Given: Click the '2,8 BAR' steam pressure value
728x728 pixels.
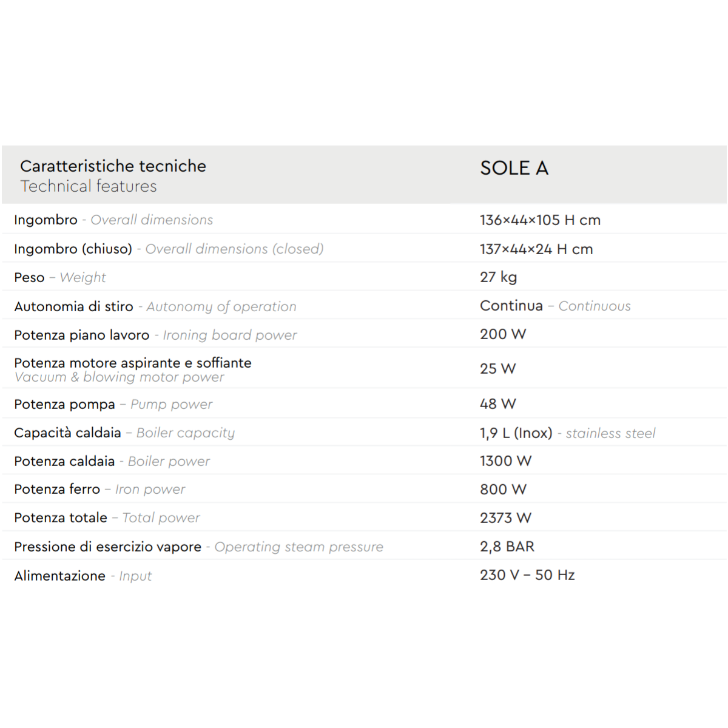Looking at the screenshot, I should point(507,547).
